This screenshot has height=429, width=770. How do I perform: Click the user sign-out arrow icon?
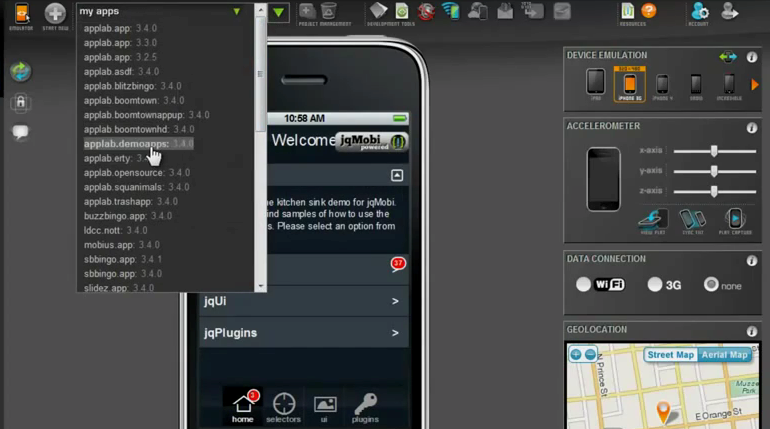[730, 11]
